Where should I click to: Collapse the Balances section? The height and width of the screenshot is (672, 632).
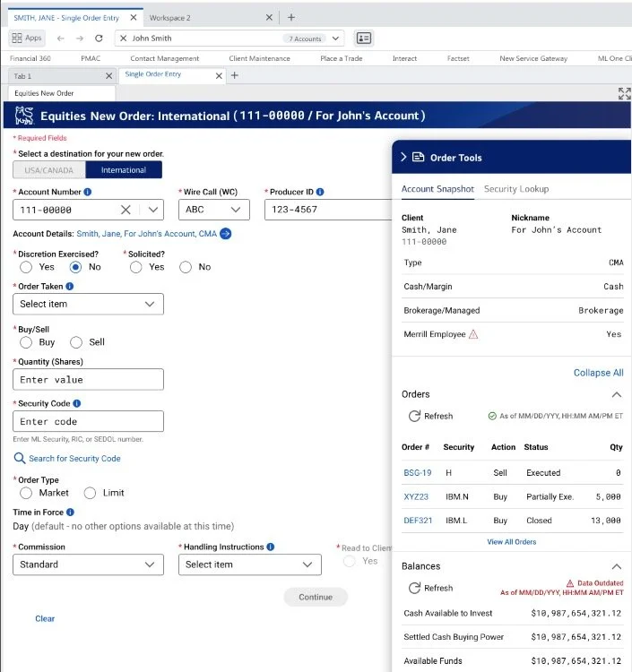[x=617, y=566]
